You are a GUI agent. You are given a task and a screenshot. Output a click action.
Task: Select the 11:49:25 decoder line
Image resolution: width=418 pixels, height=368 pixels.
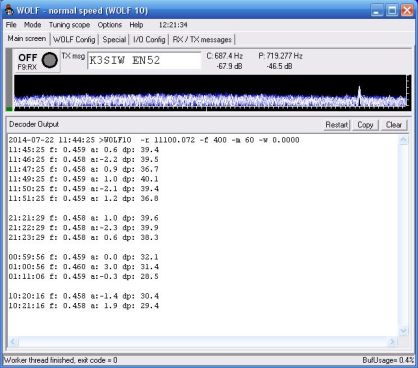pyautogui.click(x=84, y=179)
